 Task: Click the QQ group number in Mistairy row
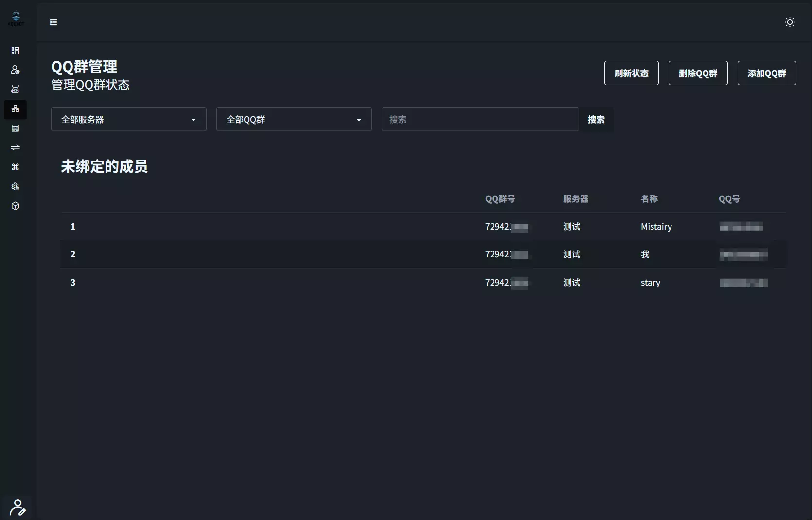point(506,226)
